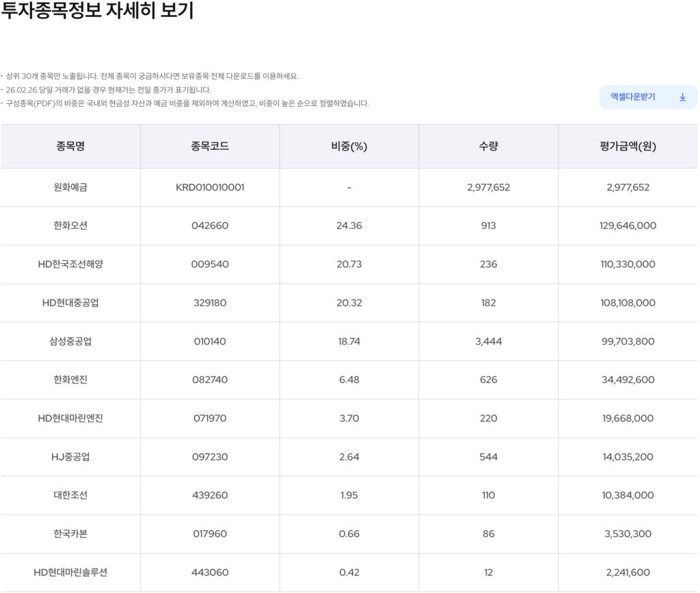Viewport: 700px width, 593px height.
Task: Click the 투자종목정보 자세히 보기 heading
Action: [x=98, y=12]
